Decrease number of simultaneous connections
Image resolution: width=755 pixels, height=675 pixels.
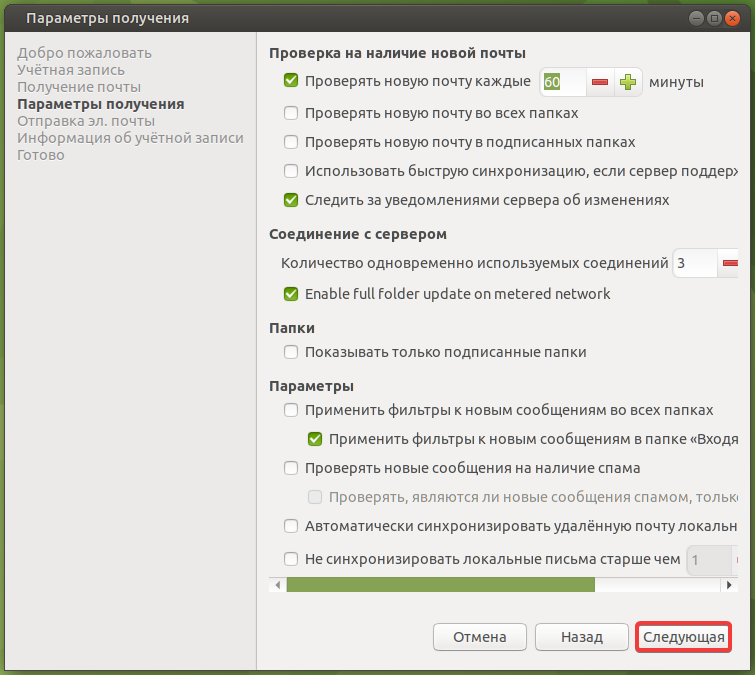(x=730, y=264)
